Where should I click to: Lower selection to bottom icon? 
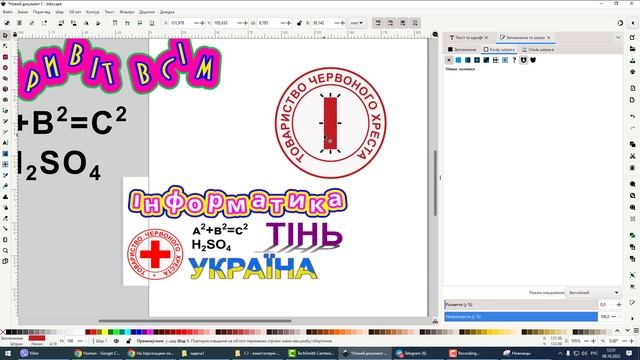(152, 23)
